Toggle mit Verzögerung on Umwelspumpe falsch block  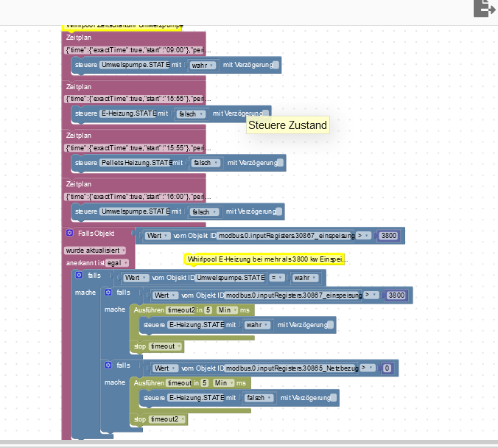(279, 211)
